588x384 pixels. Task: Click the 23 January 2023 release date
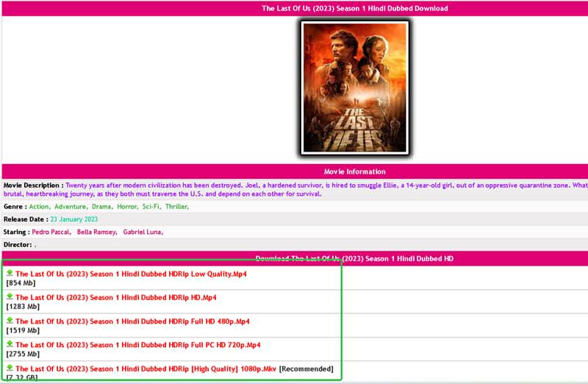click(74, 219)
